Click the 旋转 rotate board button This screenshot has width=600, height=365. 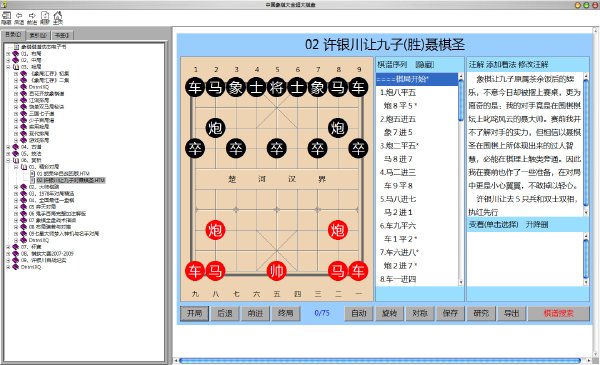[x=390, y=313]
